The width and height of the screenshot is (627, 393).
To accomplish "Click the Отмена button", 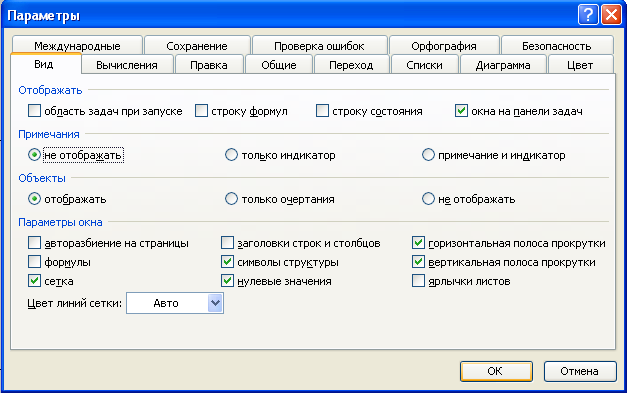I will [x=580, y=371].
